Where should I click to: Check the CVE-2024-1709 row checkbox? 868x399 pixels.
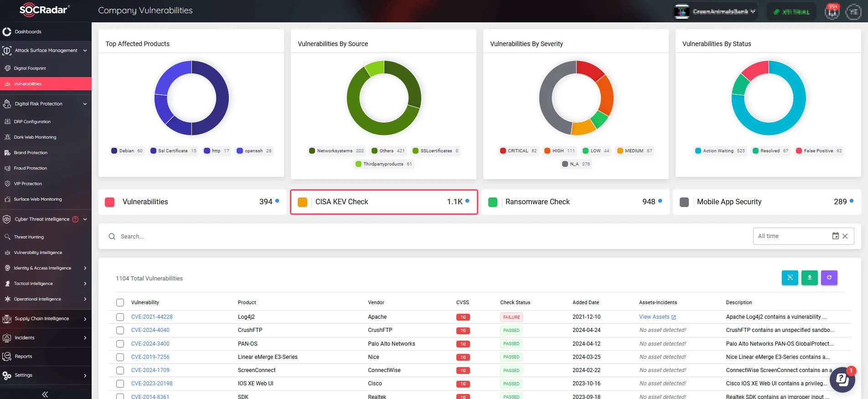[x=120, y=370]
